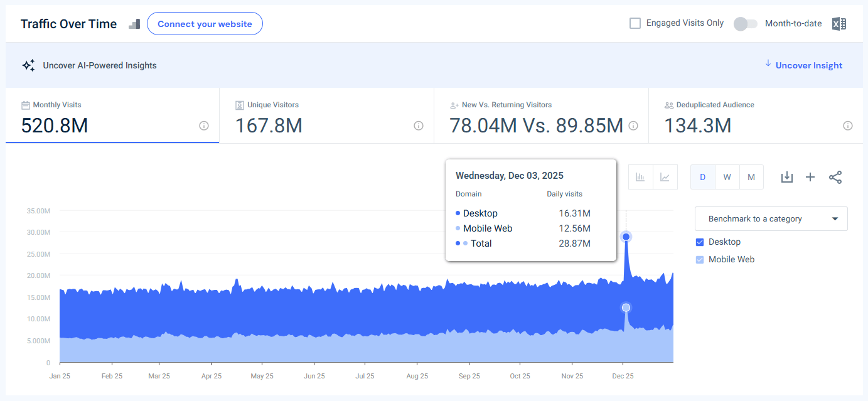Click the info icon on Unique Visitors card

pyautogui.click(x=419, y=126)
